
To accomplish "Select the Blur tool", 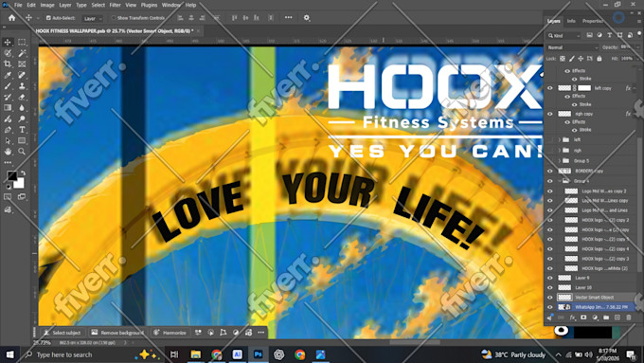I will tap(22, 108).
